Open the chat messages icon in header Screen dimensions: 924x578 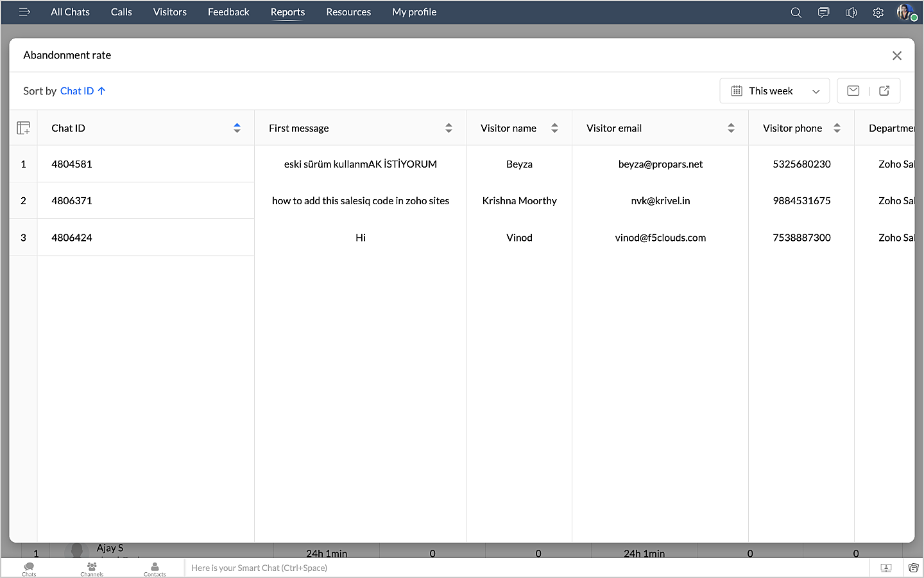(x=823, y=12)
